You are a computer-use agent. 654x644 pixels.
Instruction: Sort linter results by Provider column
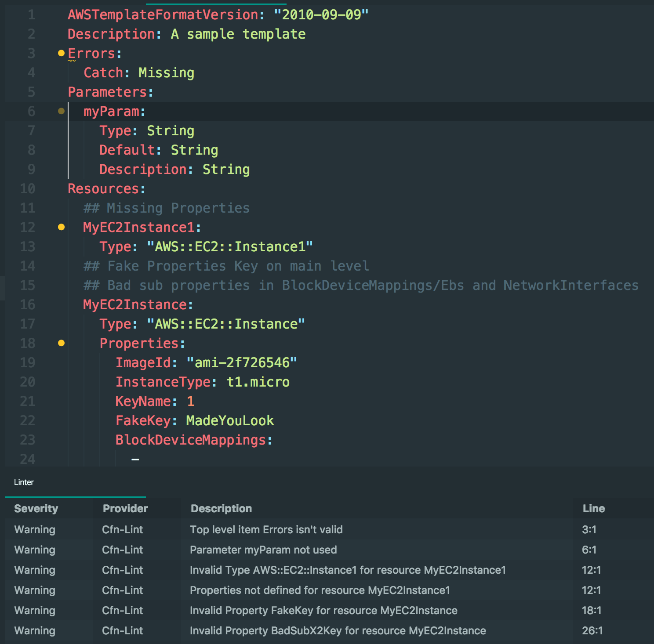[x=125, y=509]
